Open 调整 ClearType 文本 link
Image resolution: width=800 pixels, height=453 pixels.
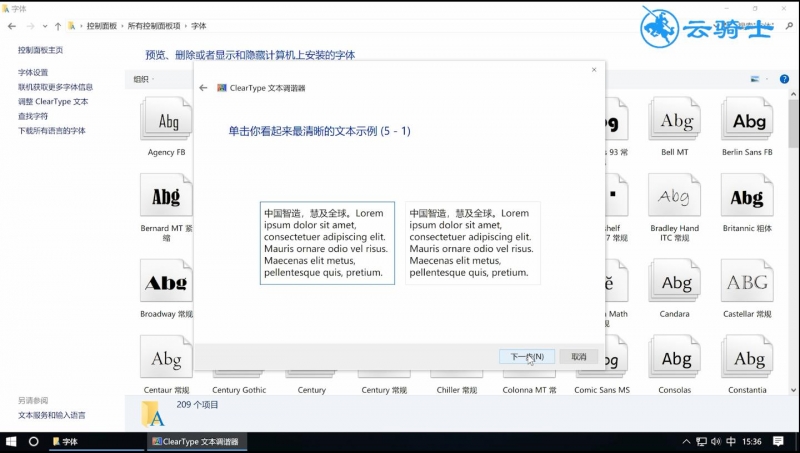(53, 102)
